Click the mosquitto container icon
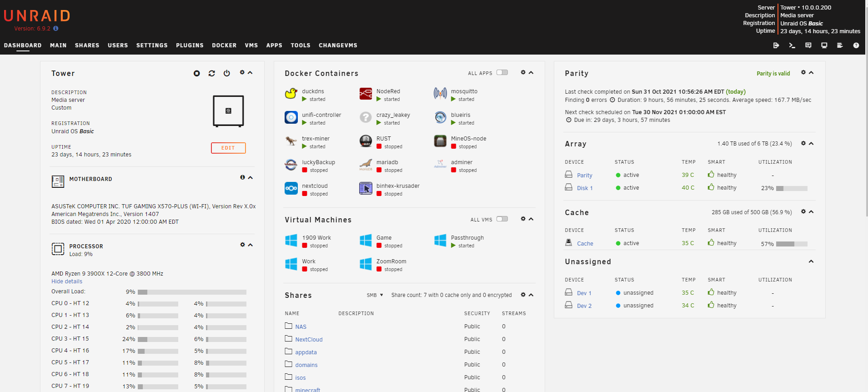Screen dimensions: 868x392 [x=440, y=94]
